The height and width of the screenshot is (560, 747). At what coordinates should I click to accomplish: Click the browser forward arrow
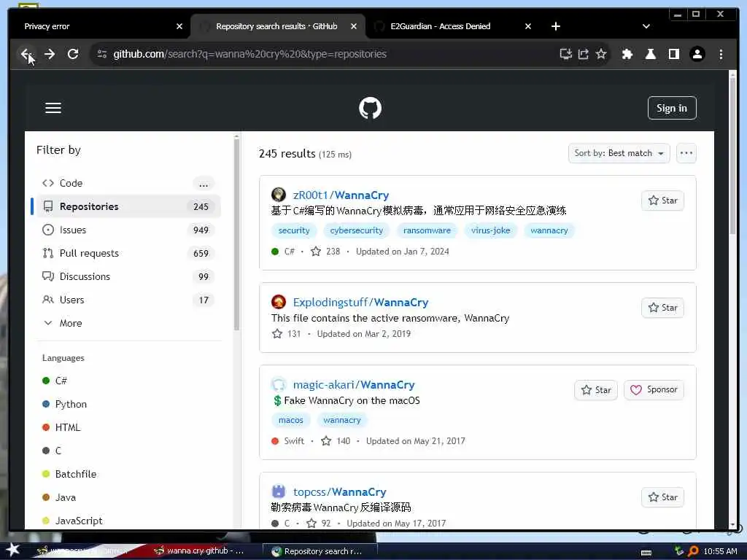coord(50,54)
